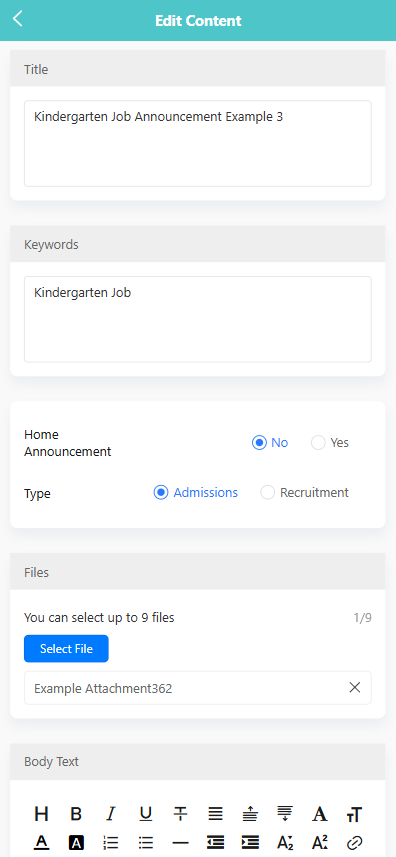Select Yes for Home Announcement

pyautogui.click(x=330, y=443)
